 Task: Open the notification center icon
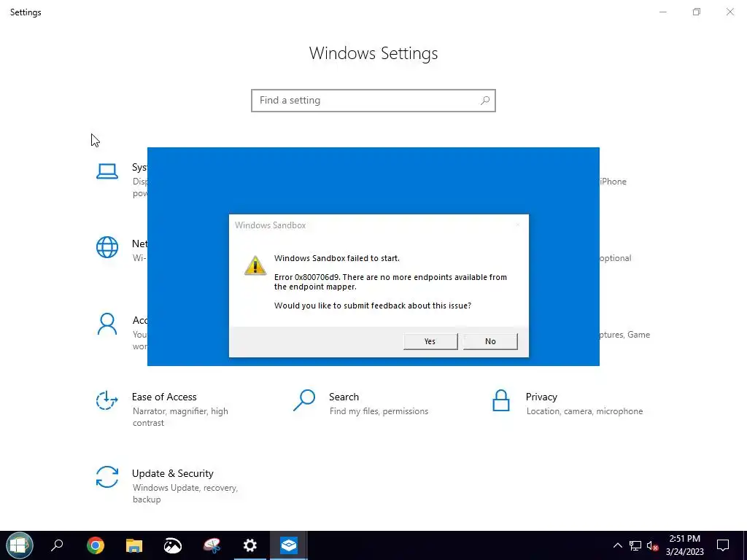(723, 545)
